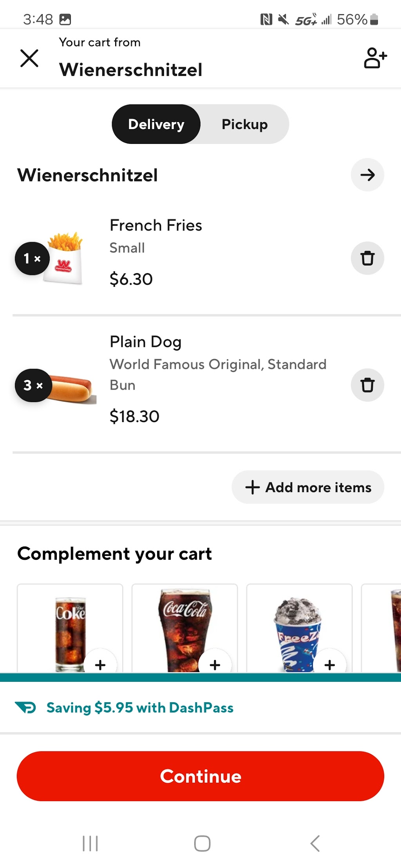
Task: Switch to Pickup mode
Action: pos(245,124)
